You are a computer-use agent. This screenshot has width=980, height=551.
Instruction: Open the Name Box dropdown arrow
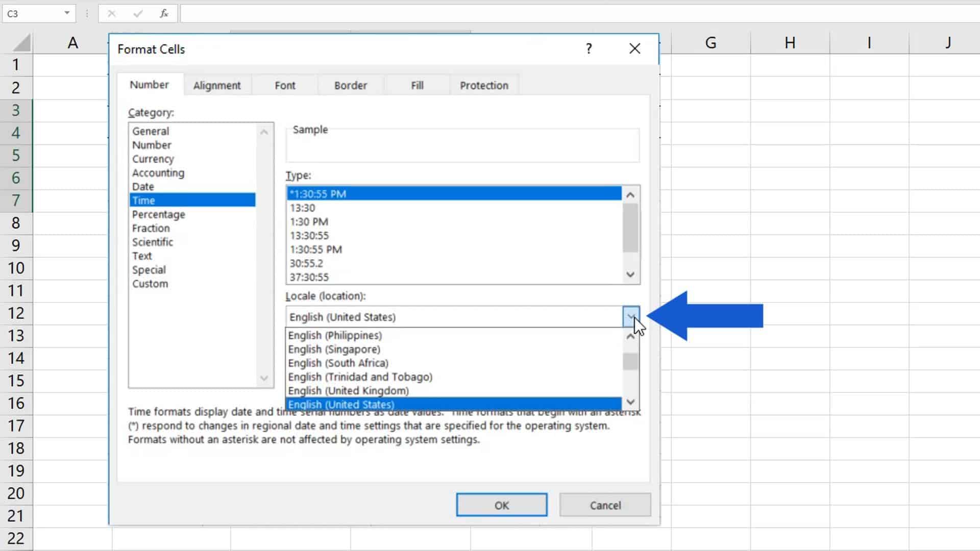point(66,14)
